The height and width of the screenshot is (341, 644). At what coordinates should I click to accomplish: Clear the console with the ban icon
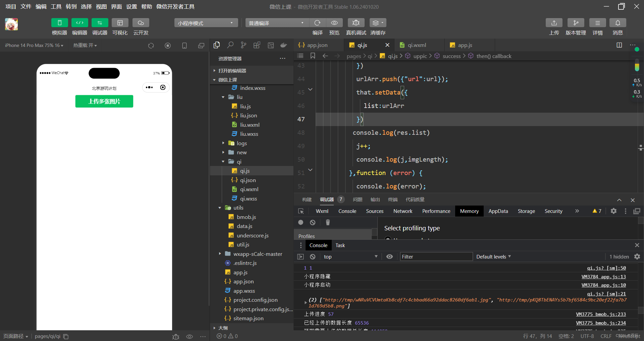[x=313, y=257]
